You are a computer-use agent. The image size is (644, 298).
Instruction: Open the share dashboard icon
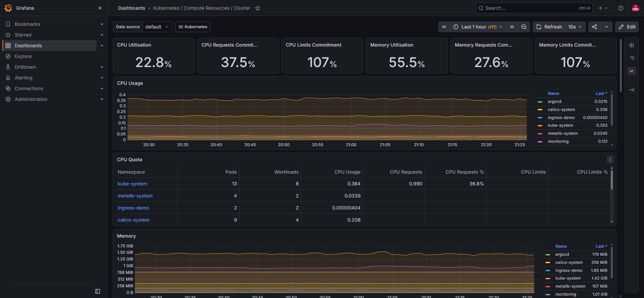coord(594,27)
